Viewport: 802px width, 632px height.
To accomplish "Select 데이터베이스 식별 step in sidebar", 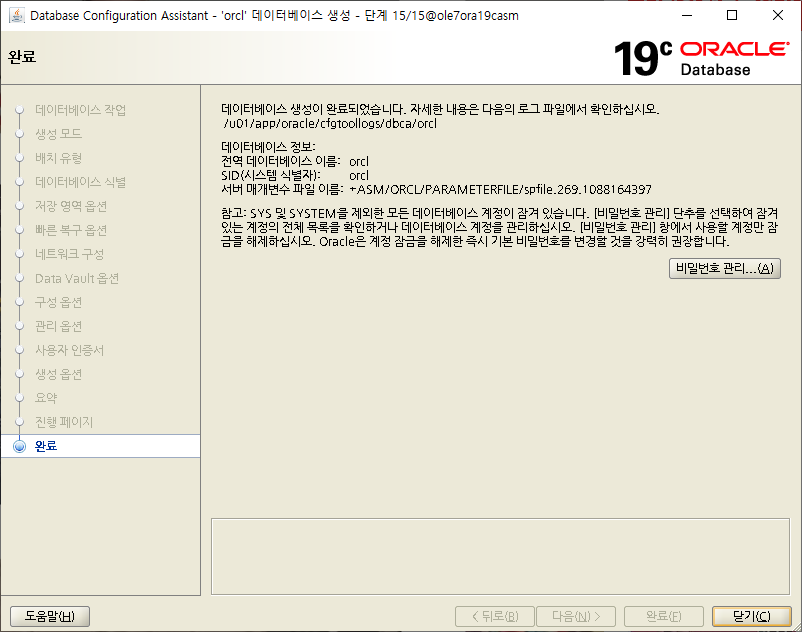I will 80,182.
